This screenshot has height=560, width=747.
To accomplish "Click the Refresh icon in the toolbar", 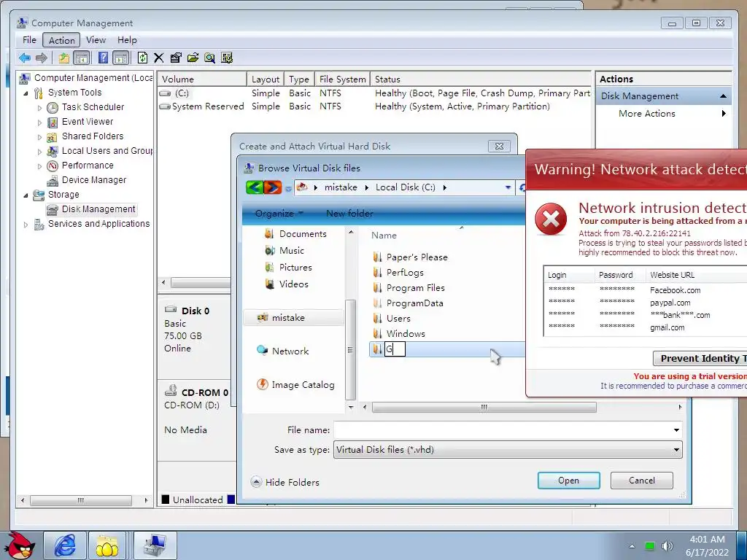I will pyautogui.click(x=142, y=58).
